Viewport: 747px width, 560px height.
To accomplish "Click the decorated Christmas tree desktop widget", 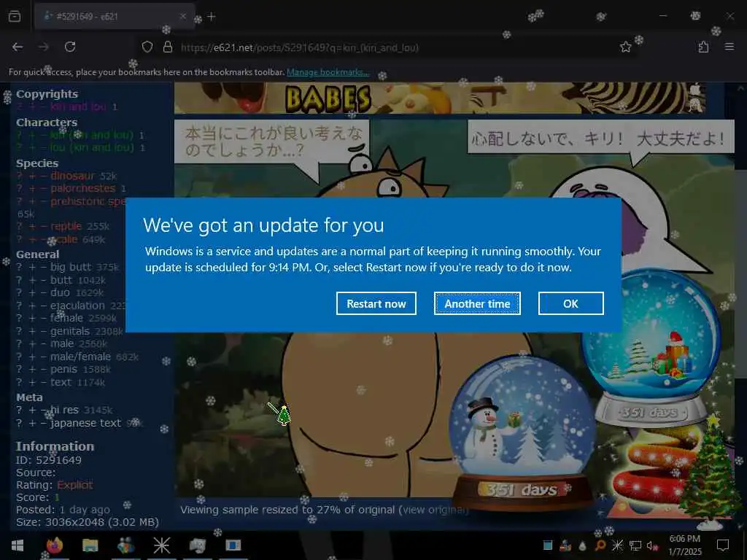I will pyautogui.click(x=710, y=472).
